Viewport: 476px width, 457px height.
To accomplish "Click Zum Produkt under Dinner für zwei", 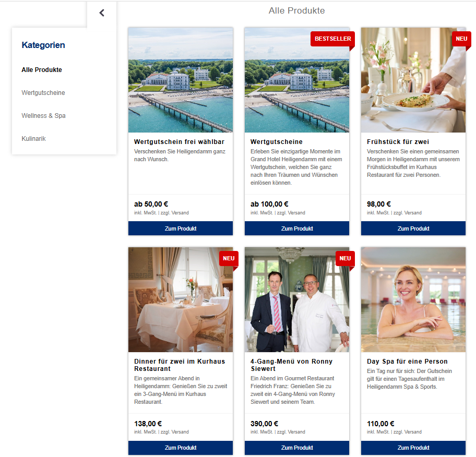I will pos(180,448).
